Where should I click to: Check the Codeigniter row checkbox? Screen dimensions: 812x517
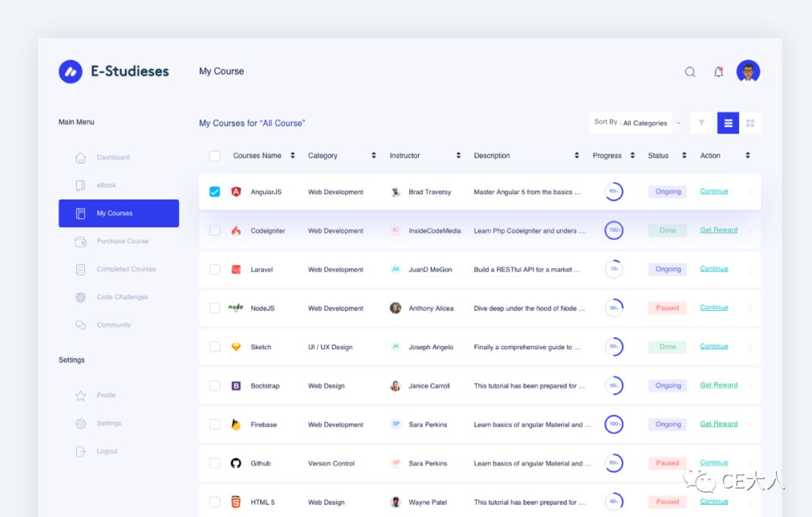tap(215, 231)
